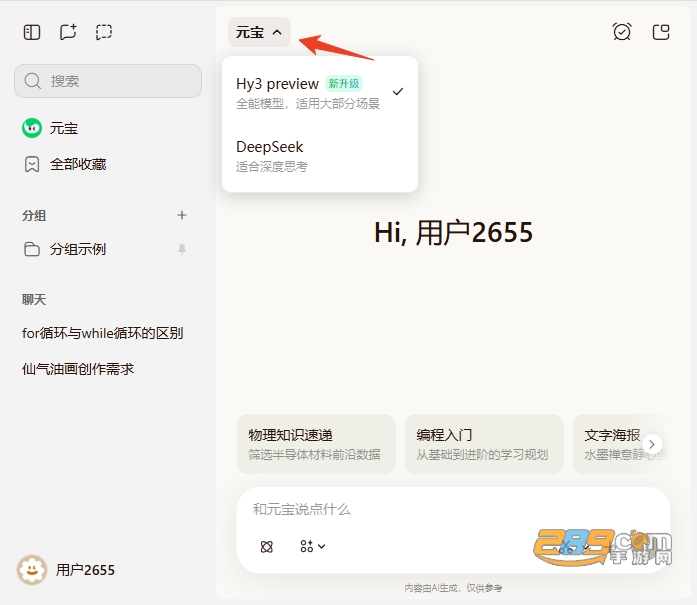Click the 编程入门 suggestion card
Viewport: 697px width, 605px height.
[x=484, y=444]
